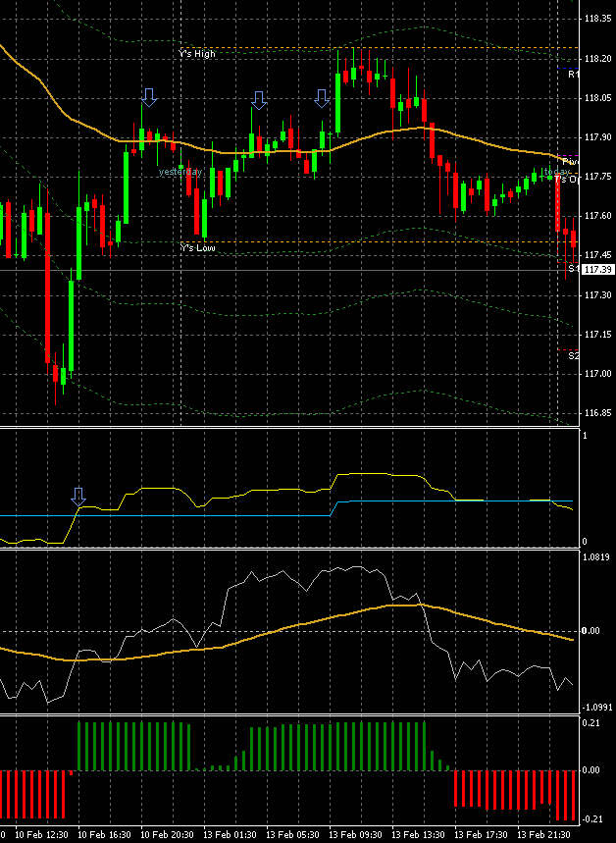Click the S2 support level label

pos(574,356)
